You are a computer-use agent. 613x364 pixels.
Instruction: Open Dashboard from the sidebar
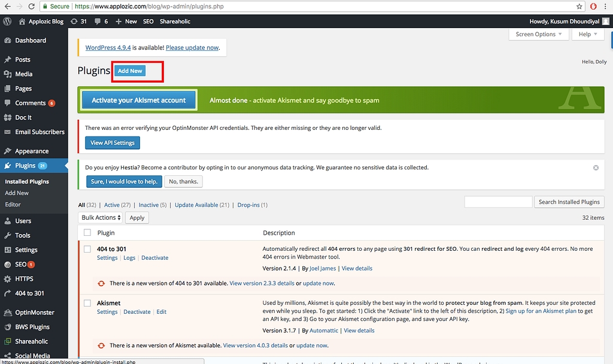pyautogui.click(x=30, y=41)
